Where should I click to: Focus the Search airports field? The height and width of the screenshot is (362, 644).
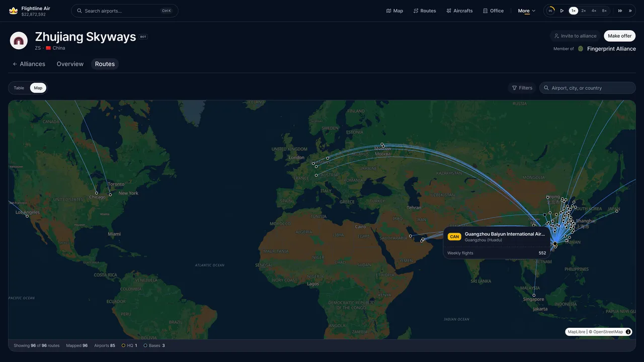tap(125, 11)
